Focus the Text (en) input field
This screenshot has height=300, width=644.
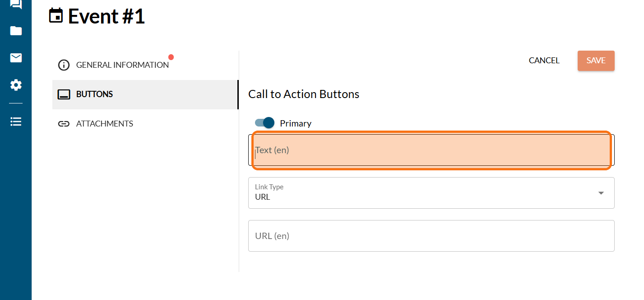[x=431, y=150]
